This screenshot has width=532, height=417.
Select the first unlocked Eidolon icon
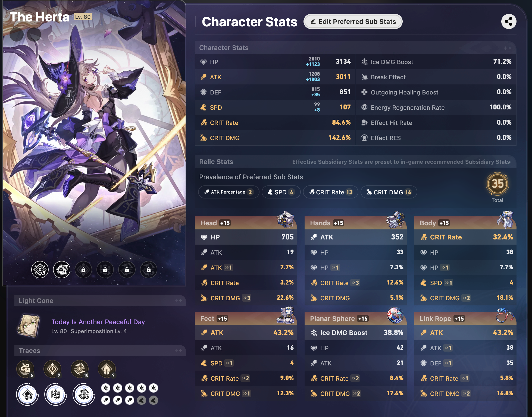tap(40, 270)
